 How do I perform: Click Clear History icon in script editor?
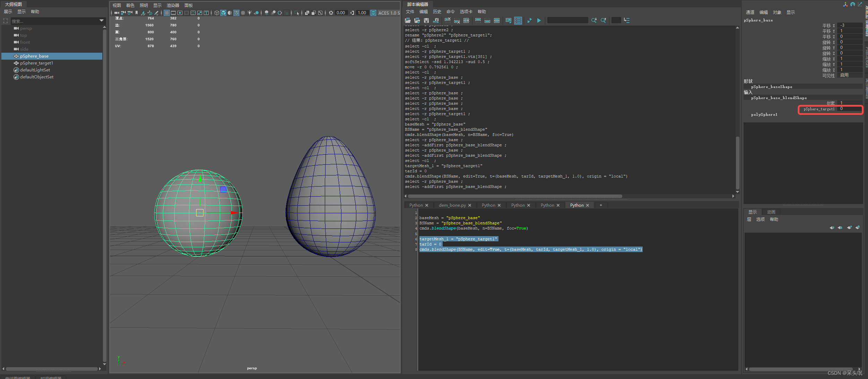448,20
